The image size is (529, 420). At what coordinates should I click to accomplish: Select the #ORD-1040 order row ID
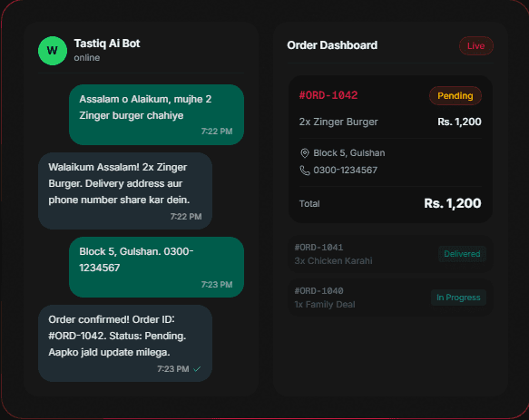point(318,291)
